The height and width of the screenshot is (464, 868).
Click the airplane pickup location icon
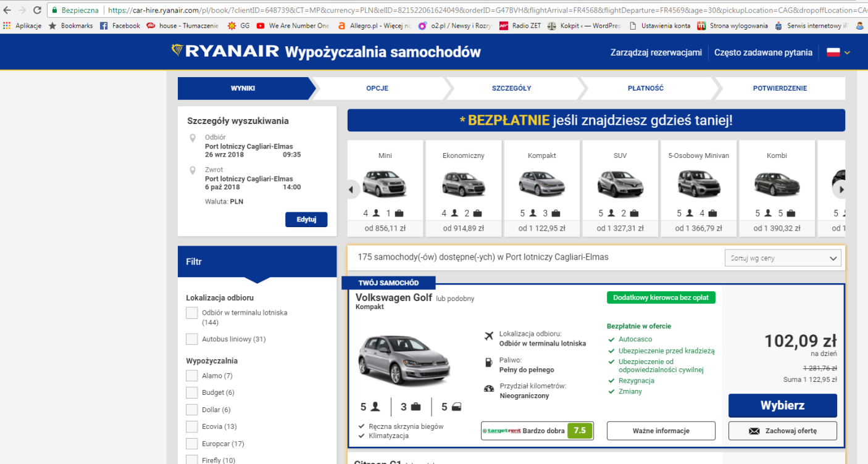489,336
